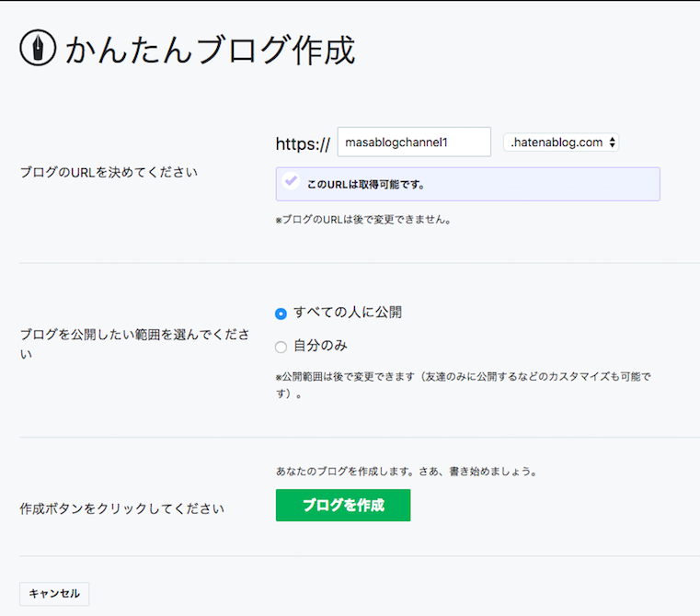The image size is (700, 616).
Task: Click the キャンセル button
Action: 54,594
